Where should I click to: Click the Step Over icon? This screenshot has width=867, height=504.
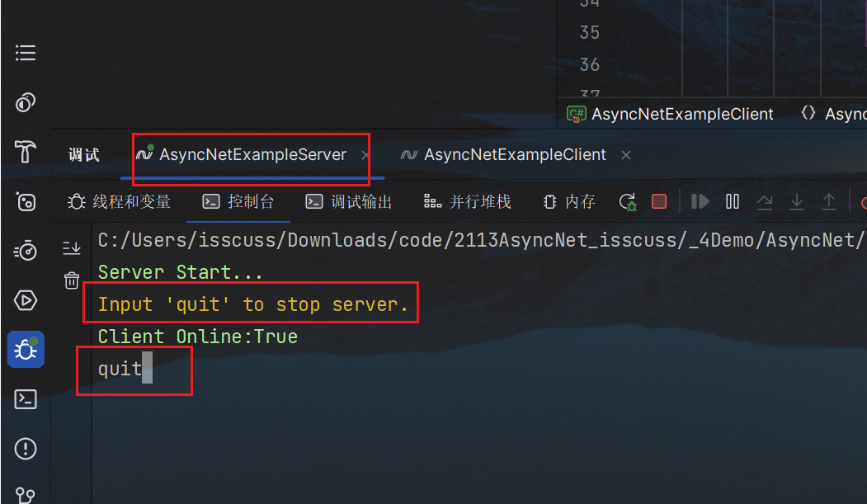click(765, 202)
